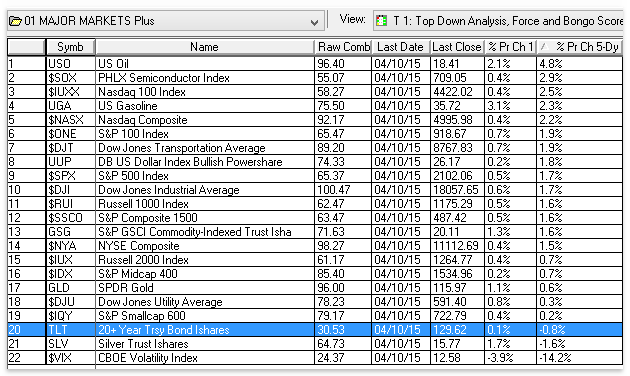Sort by the Name column header

tap(205, 47)
